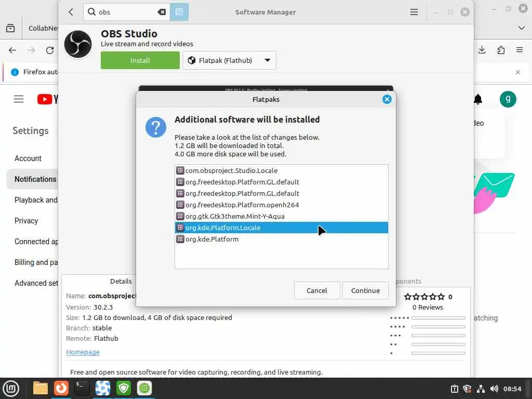Select org.freedesktop.Platform.openh264 entry
The height and width of the screenshot is (399, 532).
pyautogui.click(x=281, y=205)
